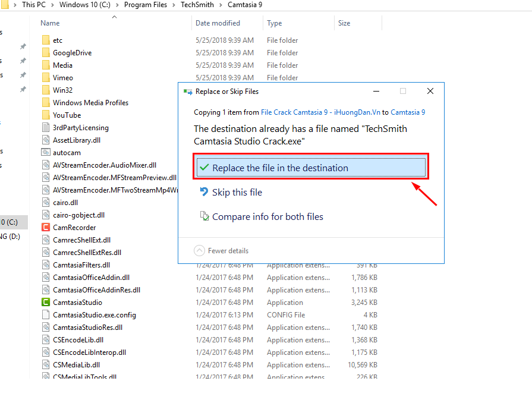The height and width of the screenshot is (406, 532).
Task: Navigate to TechSmith in address bar
Action: [x=197, y=5]
